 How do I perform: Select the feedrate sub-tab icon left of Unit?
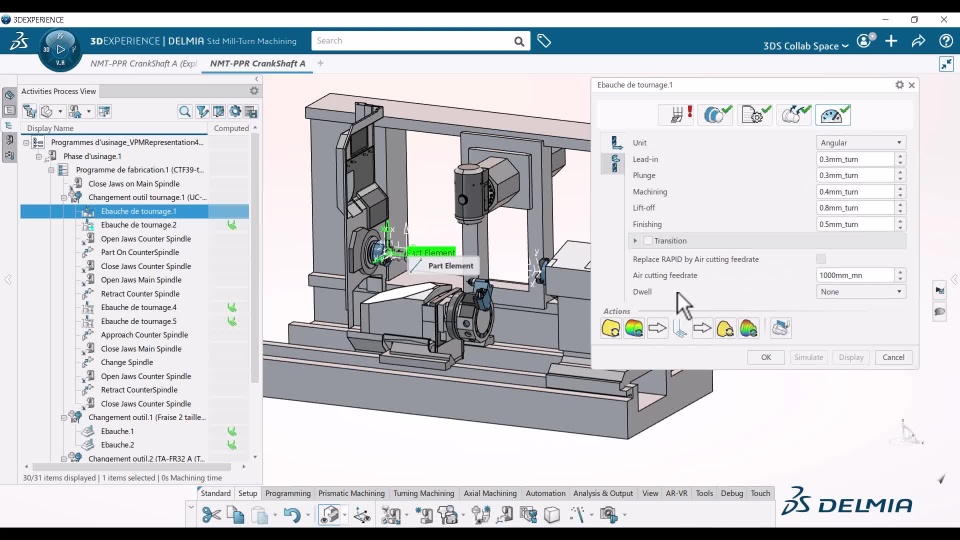[615, 143]
